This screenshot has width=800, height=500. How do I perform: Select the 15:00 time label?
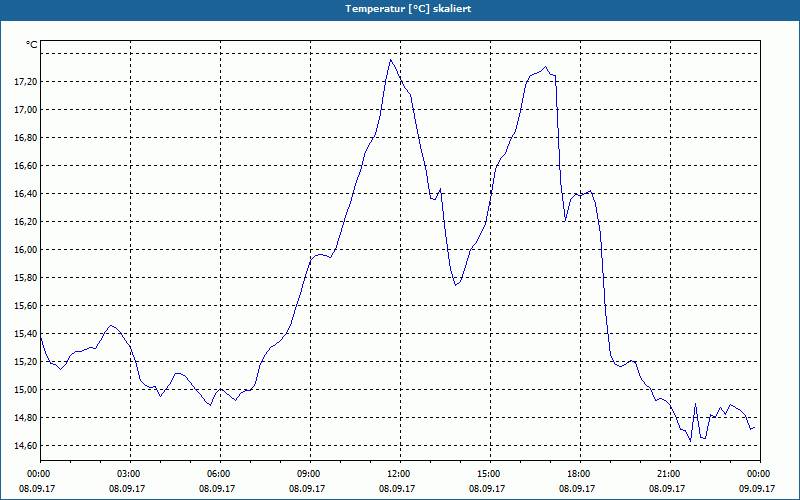487,474
